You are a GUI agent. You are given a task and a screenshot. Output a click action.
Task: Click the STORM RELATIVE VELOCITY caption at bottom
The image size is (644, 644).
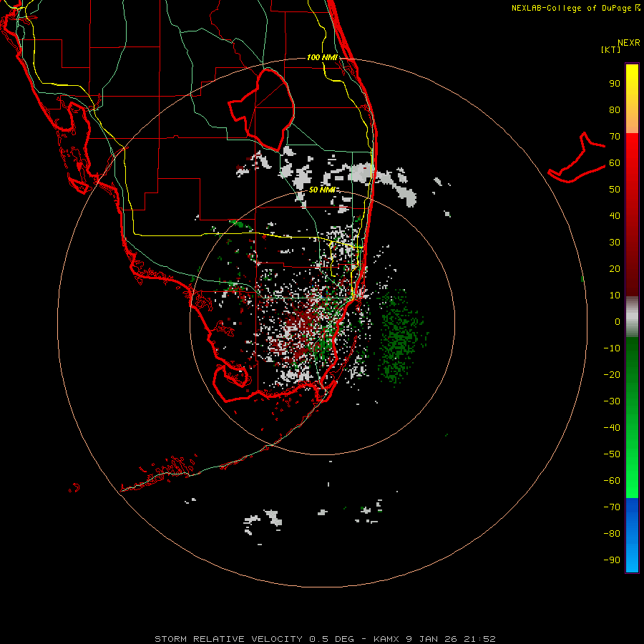pyautogui.click(x=325, y=639)
